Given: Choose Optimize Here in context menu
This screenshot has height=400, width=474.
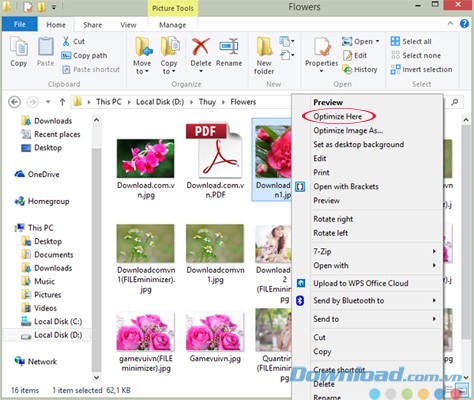Looking at the screenshot, I should (x=338, y=116).
